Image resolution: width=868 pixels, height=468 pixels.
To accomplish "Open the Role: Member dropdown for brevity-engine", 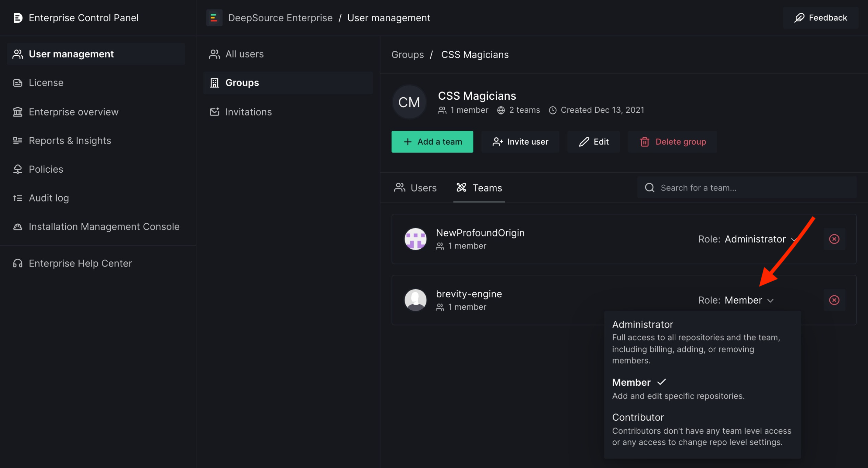I will pyautogui.click(x=736, y=300).
